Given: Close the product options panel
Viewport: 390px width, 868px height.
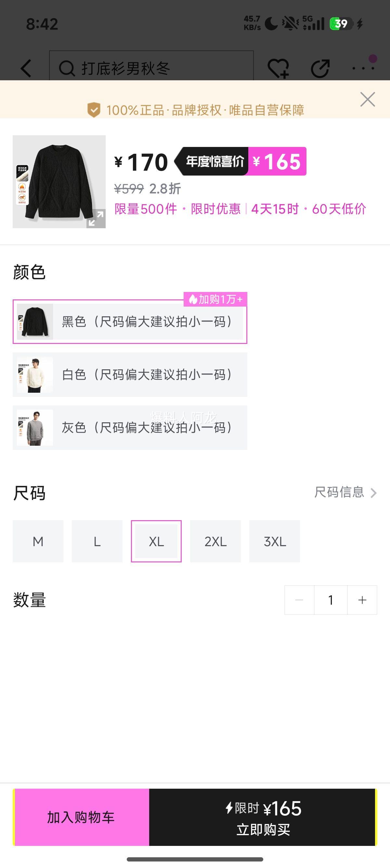Looking at the screenshot, I should point(368,99).
